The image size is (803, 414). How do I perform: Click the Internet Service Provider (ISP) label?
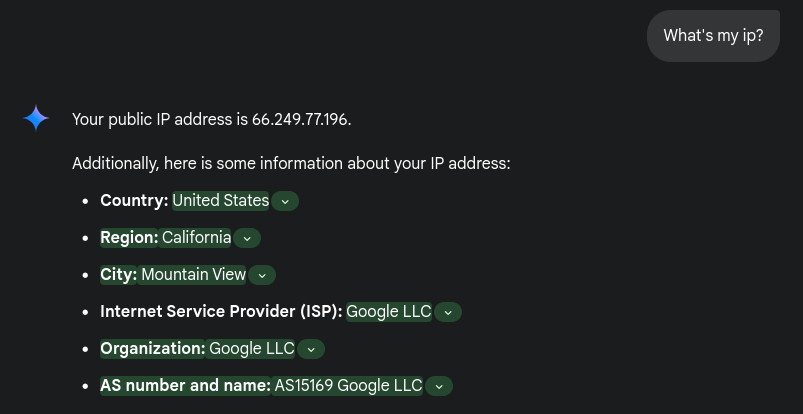click(x=221, y=311)
